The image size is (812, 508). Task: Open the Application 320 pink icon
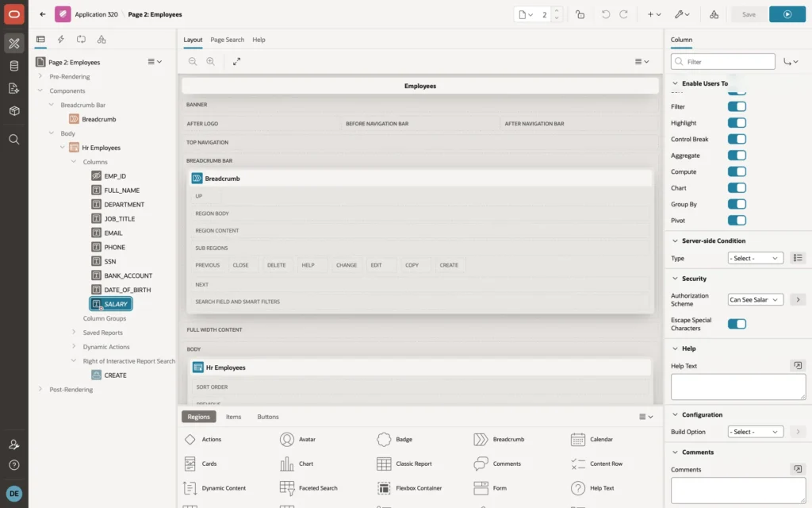click(x=63, y=14)
